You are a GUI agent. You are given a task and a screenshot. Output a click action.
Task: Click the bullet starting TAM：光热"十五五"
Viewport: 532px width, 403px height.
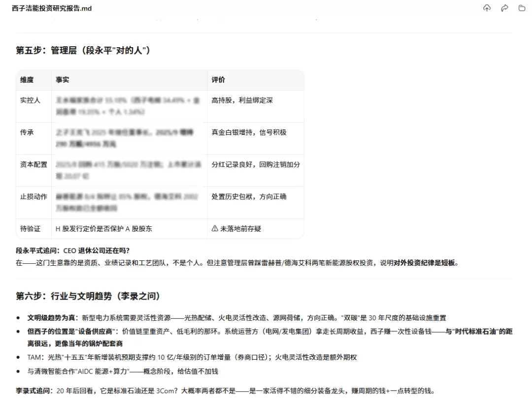click(x=192, y=358)
